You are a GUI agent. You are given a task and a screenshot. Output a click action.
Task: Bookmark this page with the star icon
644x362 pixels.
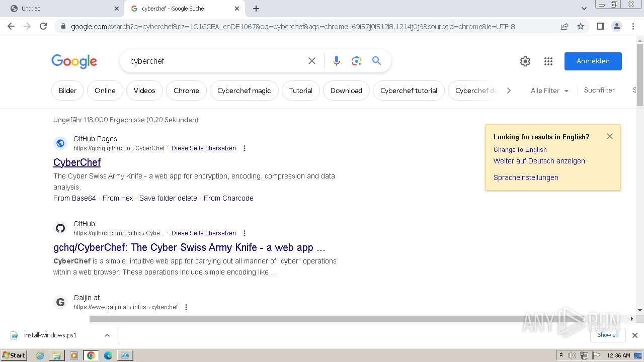pyautogui.click(x=581, y=26)
